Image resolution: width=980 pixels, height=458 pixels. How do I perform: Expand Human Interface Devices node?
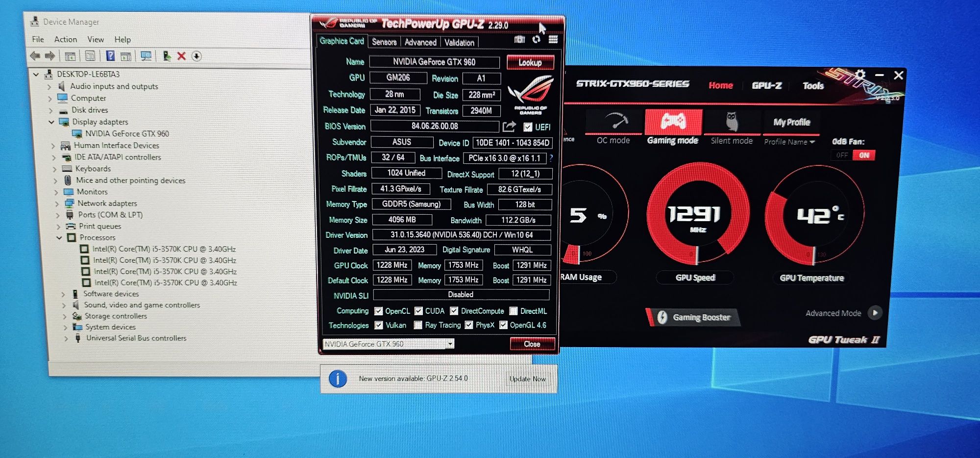(53, 146)
